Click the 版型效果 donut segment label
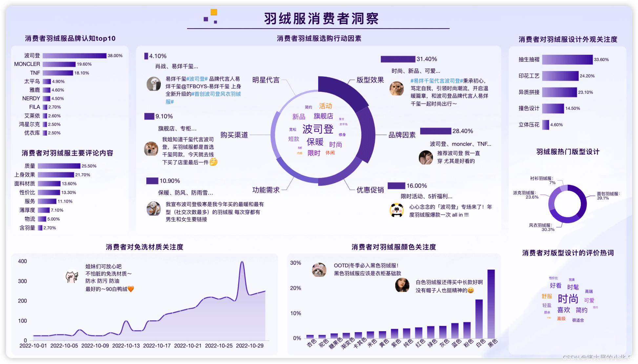 [370, 80]
